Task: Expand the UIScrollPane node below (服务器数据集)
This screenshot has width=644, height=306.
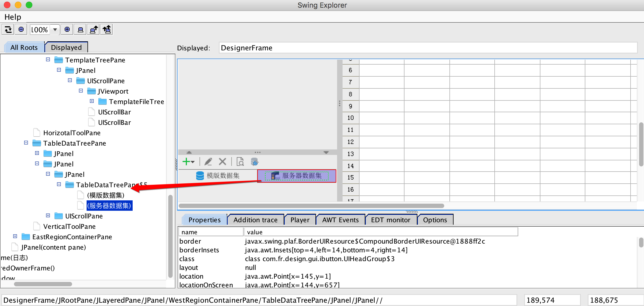Action: (x=48, y=215)
